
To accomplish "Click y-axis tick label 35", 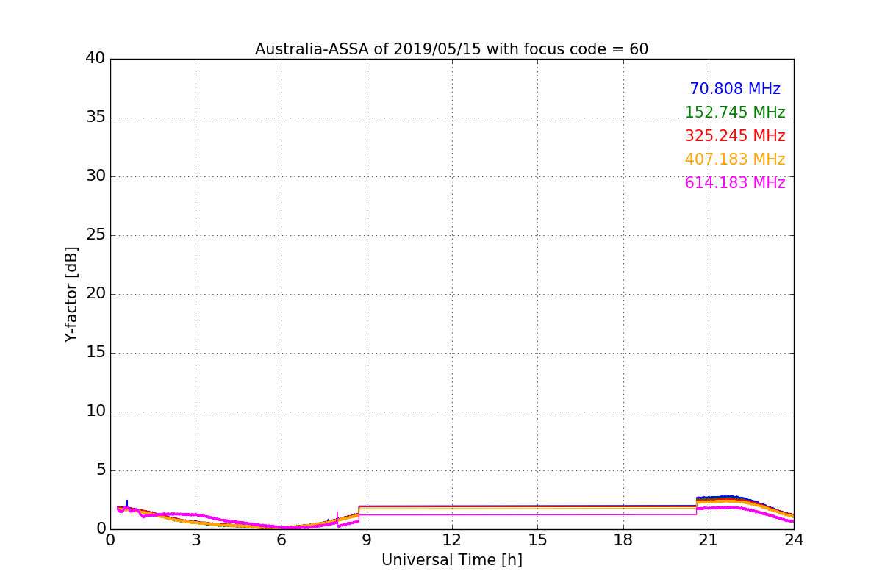I will click(x=96, y=118).
